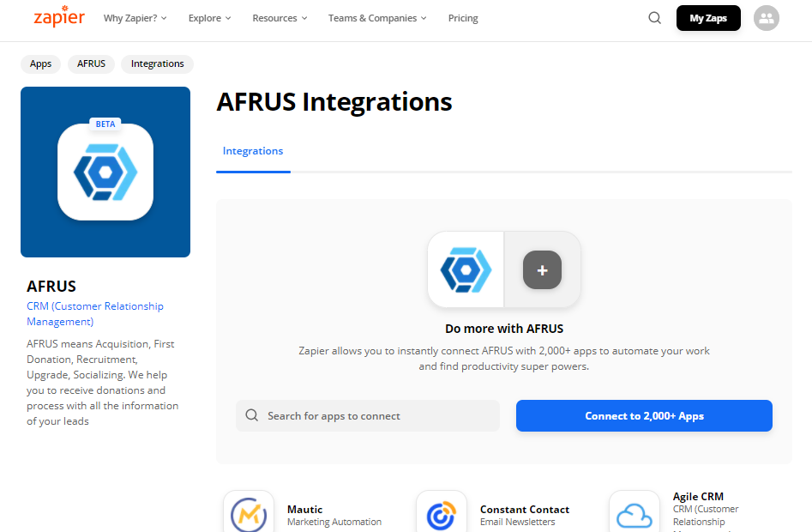812x532 pixels.
Task: Click the AFRUS icon in the connect panel
Action: [x=466, y=270]
